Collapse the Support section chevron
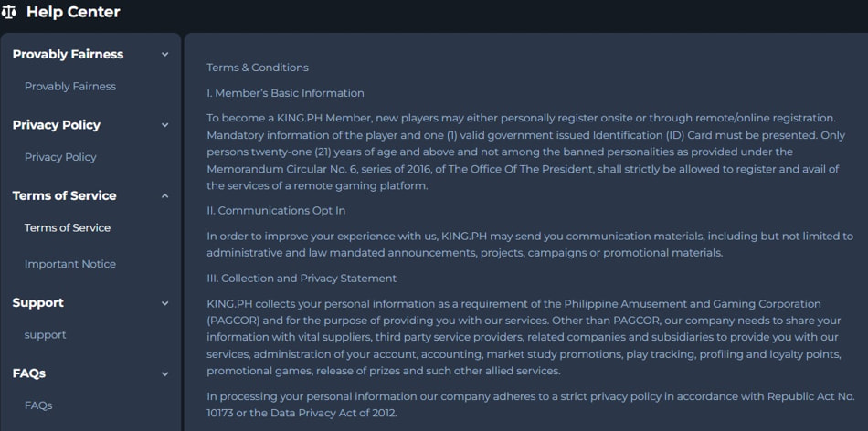The height and width of the screenshot is (431, 868). pyautogui.click(x=165, y=303)
